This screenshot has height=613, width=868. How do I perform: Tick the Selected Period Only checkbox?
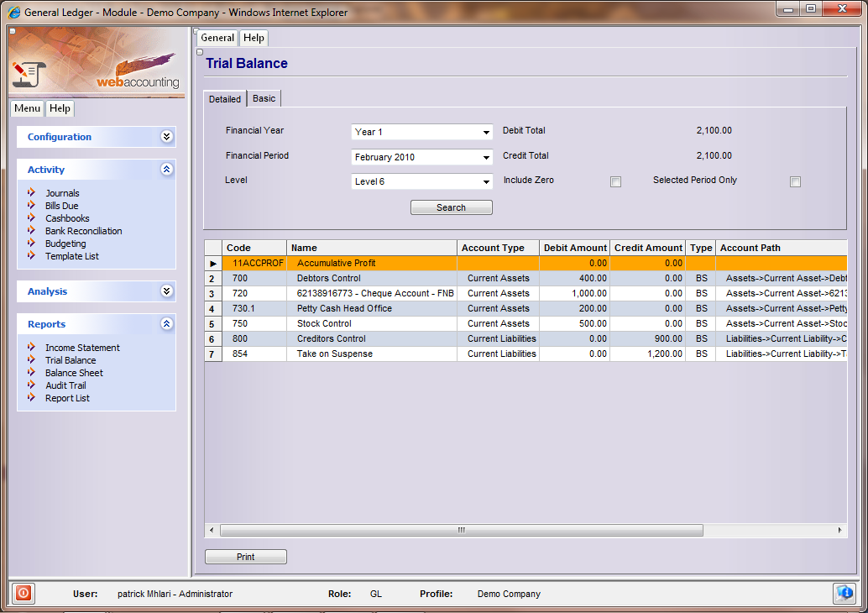(795, 181)
